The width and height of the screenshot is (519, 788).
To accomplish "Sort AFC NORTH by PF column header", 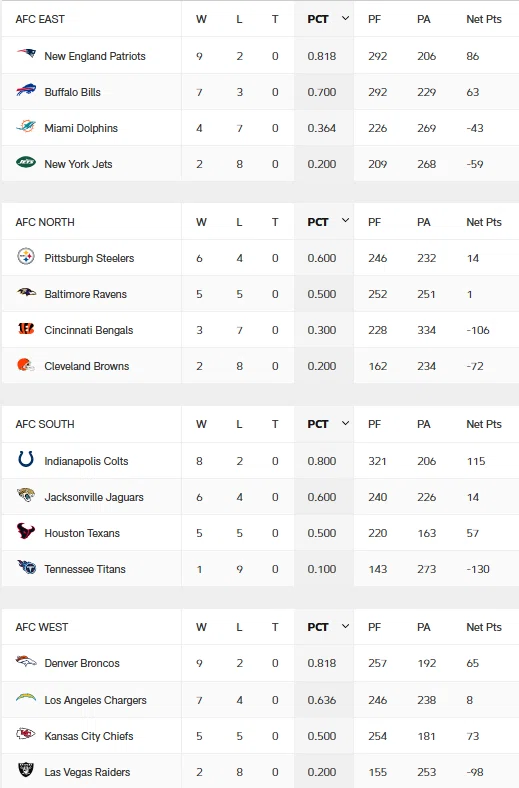I will (x=374, y=222).
